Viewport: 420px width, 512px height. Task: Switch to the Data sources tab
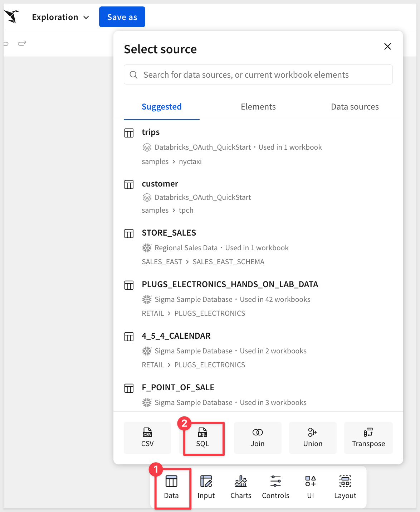pyautogui.click(x=355, y=107)
